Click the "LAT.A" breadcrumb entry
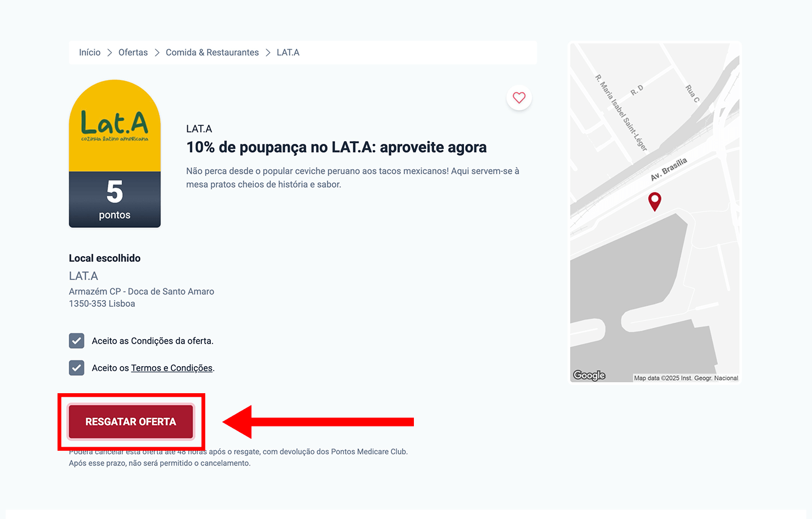Image resolution: width=812 pixels, height=519 pixels. [288, 52]
